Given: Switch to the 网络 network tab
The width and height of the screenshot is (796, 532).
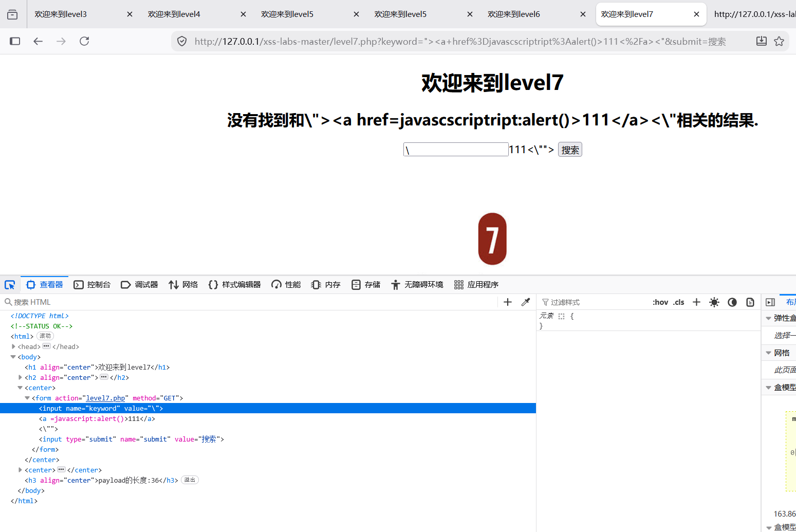Looking at the screenshot, I should [x=183, y=285].
